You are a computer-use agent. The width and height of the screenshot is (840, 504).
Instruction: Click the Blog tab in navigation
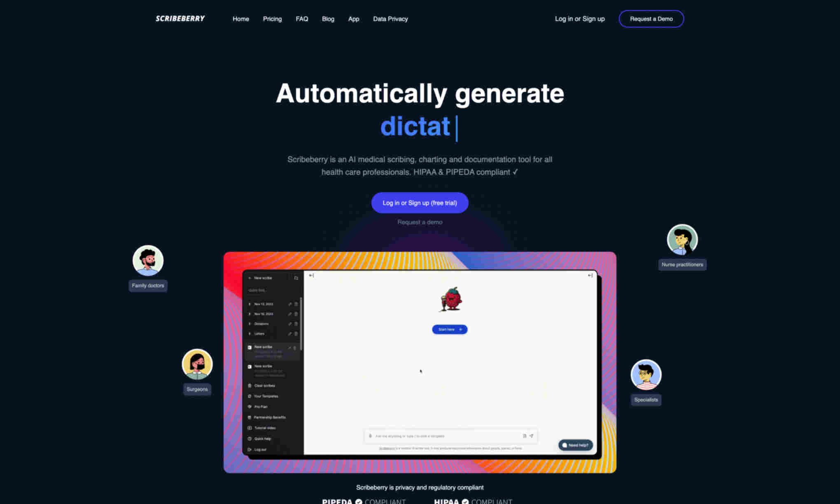(x=328, y=19)
